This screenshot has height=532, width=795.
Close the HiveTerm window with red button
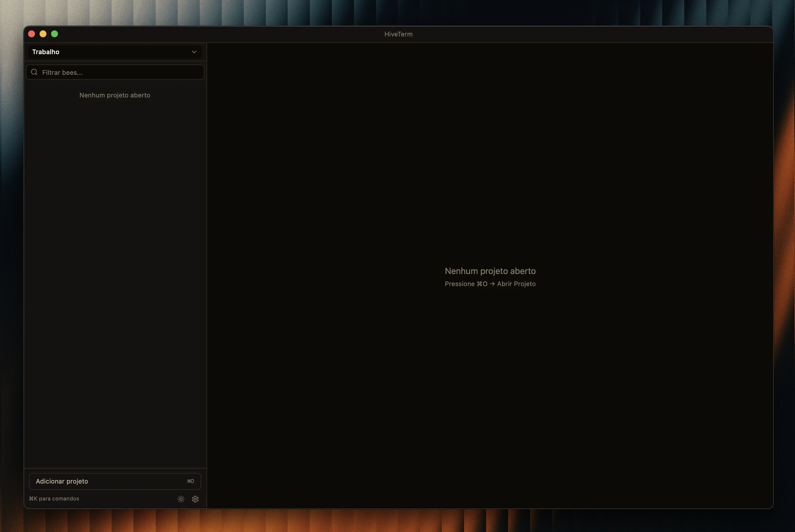coord(32,34)
